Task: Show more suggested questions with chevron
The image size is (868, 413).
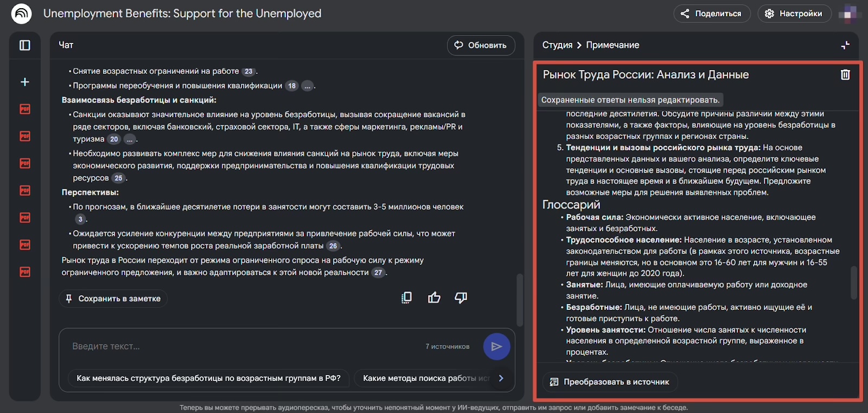Action: click(x=501, y=378)
